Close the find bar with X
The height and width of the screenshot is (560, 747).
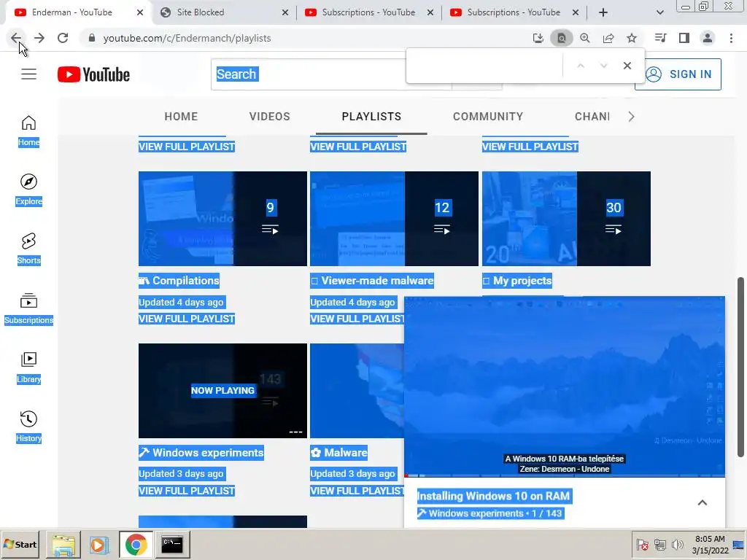click(x=627, y=66)
